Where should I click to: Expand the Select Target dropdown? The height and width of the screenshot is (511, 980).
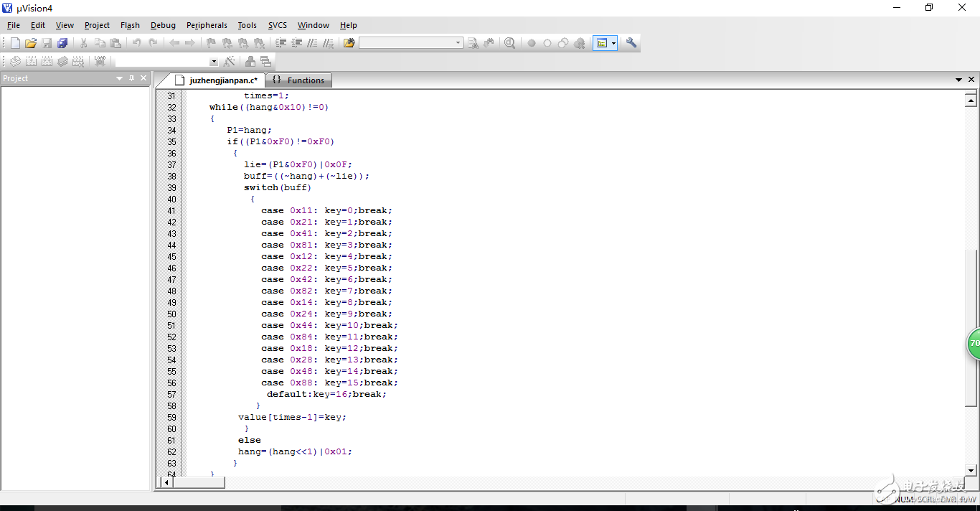coord(214,62)
